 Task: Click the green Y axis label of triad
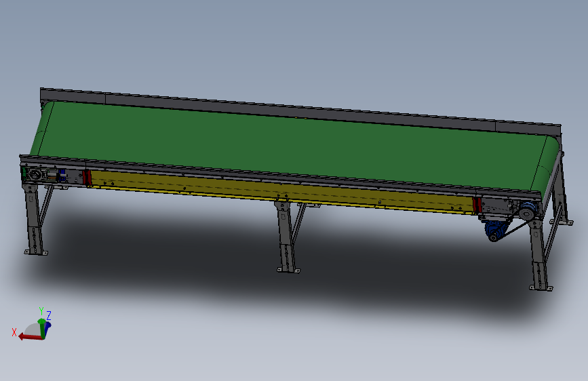pyautogui.click(x=41, y=311)
